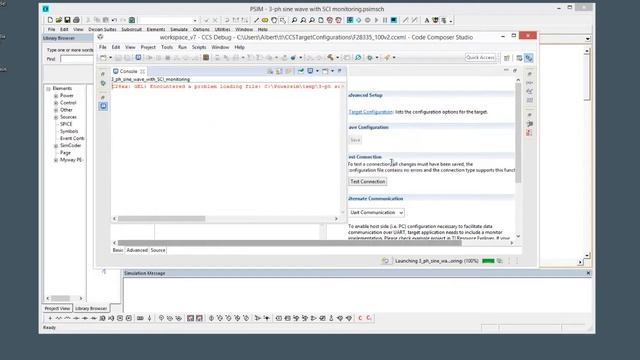Click the green launching progress bar
Viewport: 640px width, 360px height.
point(488,261)
